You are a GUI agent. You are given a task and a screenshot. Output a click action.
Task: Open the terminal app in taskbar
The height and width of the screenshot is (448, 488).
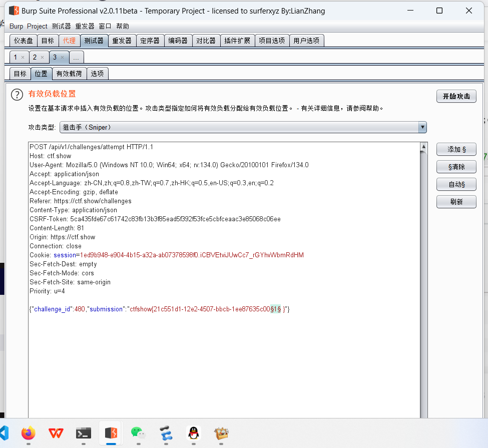(x=84, y=433)
